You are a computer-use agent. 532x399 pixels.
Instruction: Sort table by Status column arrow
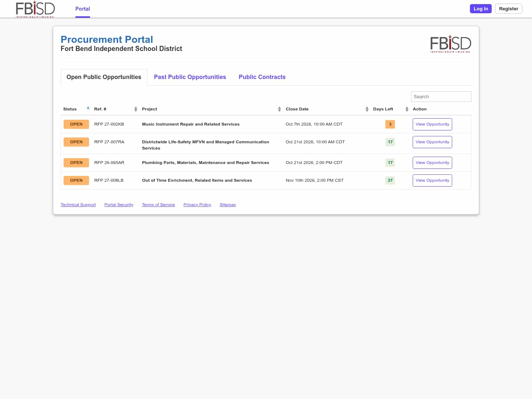pos(88,108)
